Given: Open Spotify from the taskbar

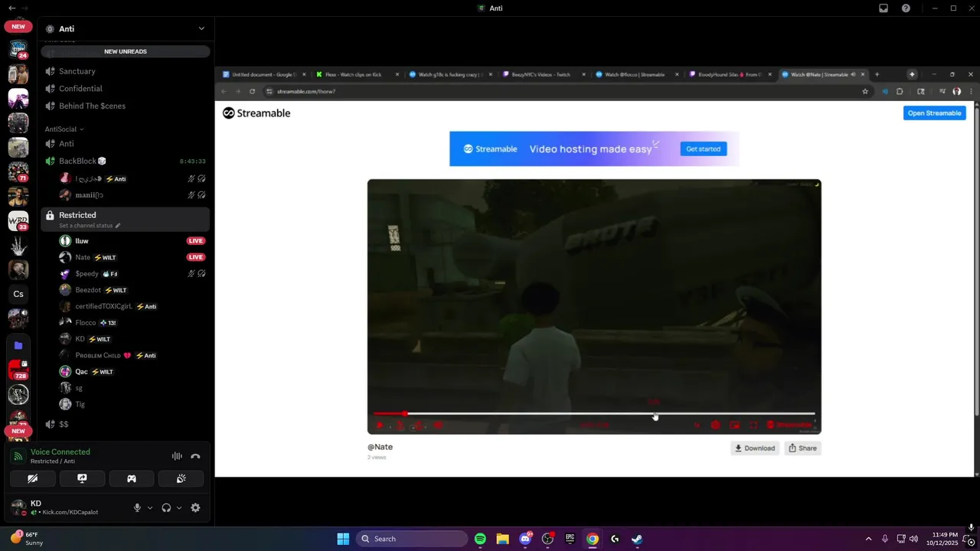Looking at the screenshot, I should [480, 539].
